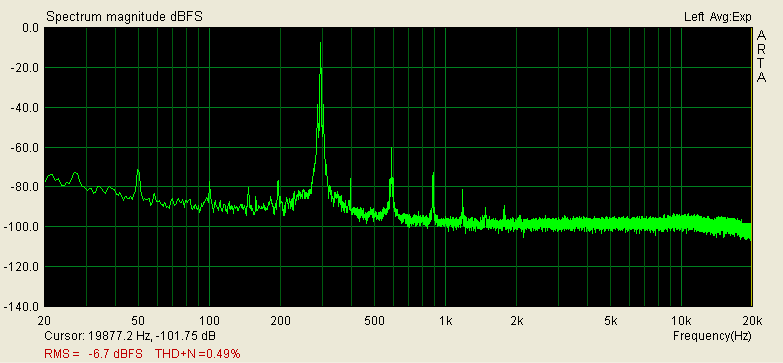Click the '20' frequency axis label
Screen dimensions: 783x363
coord(43,321)
